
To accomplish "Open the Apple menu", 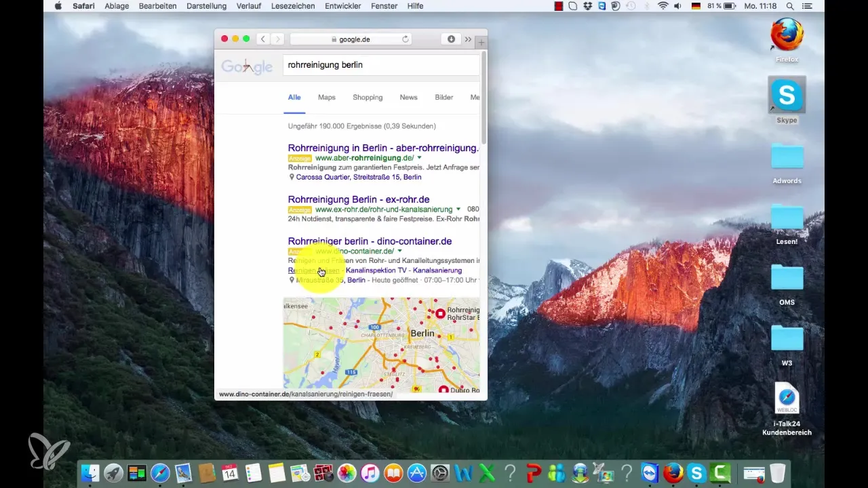I will tap(58, 6).
